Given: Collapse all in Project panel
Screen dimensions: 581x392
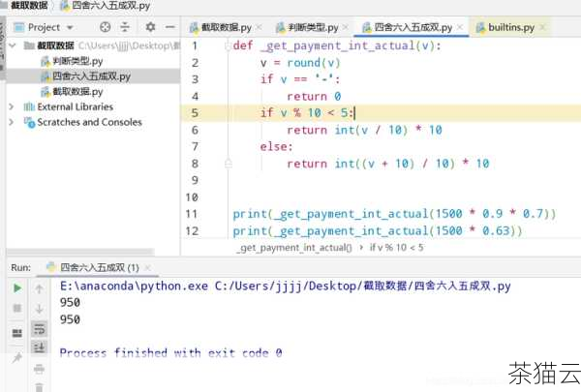Looking at the screenshot, I should click(125, 27).
